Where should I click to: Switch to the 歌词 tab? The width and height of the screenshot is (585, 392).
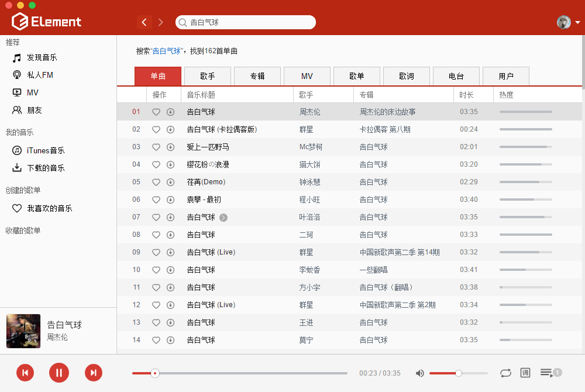(x=407, y=76)
